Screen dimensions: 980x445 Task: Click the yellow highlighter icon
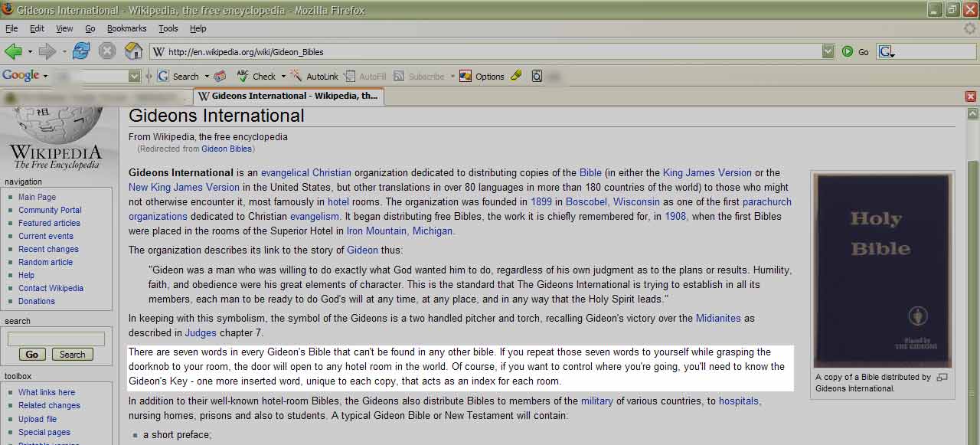coord(516,76)
